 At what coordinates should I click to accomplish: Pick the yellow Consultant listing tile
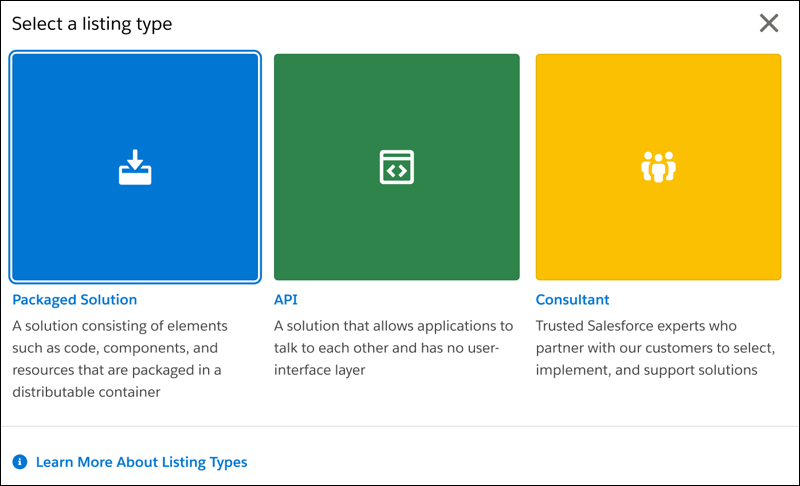pyautogui.click(x=658, y=167)
